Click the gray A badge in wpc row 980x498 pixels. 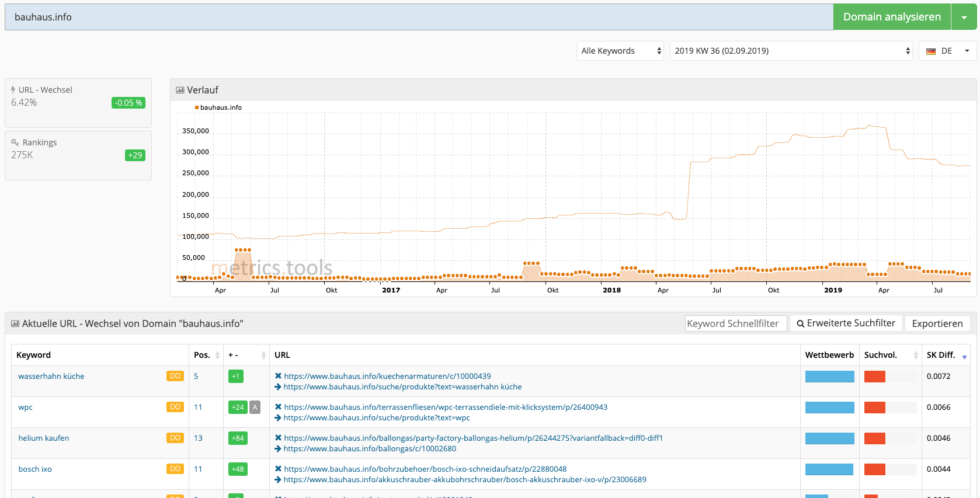pyautogui.click(x=255, y=408)
